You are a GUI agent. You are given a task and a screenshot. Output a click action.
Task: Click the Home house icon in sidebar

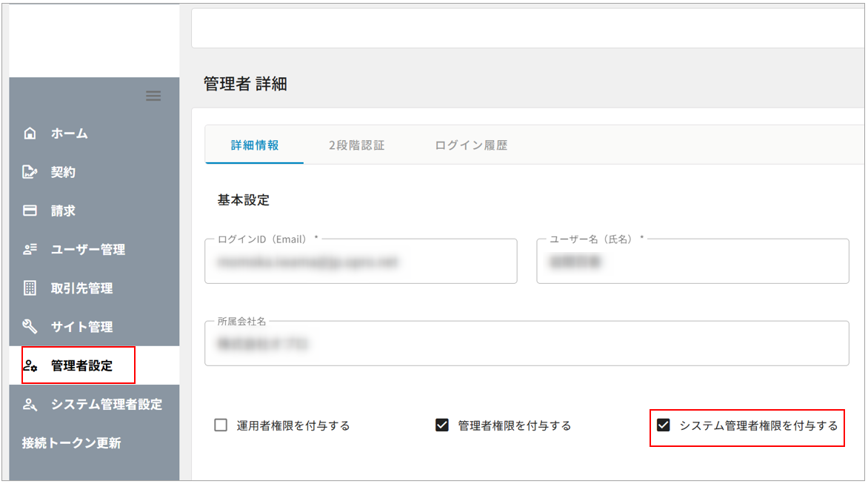tap(30, 134)
